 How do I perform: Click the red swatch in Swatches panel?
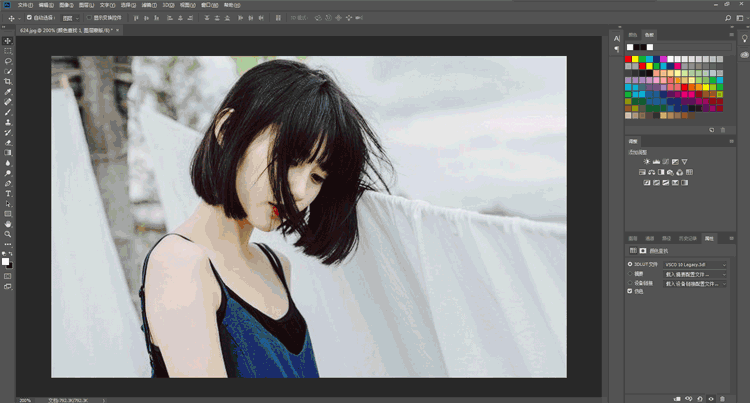629,59
